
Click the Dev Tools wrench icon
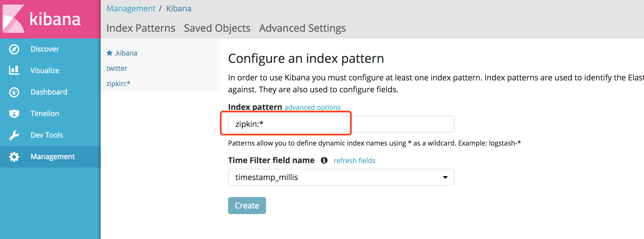coord(14,135)
